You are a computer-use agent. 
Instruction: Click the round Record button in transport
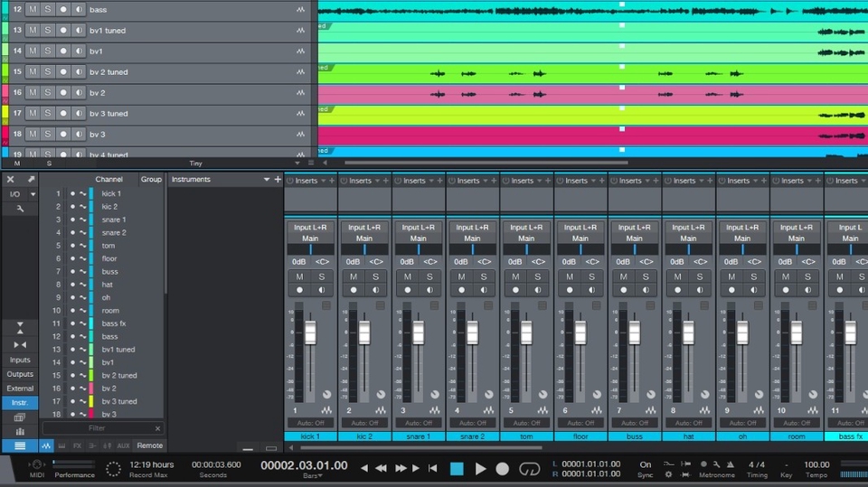pyautogui.click(x=502, y=469)
